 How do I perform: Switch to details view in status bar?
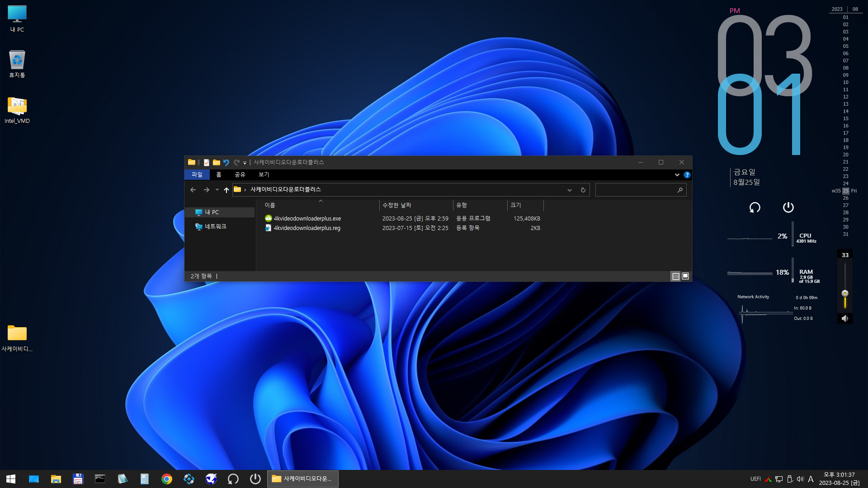pos(675,277)
